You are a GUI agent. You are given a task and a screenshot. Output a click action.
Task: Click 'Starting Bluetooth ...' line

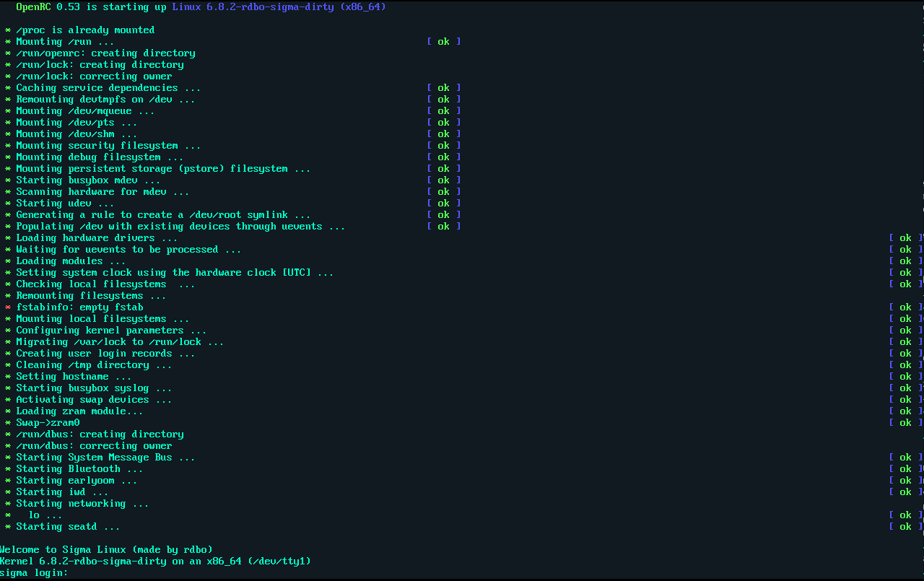coord(79,469)
